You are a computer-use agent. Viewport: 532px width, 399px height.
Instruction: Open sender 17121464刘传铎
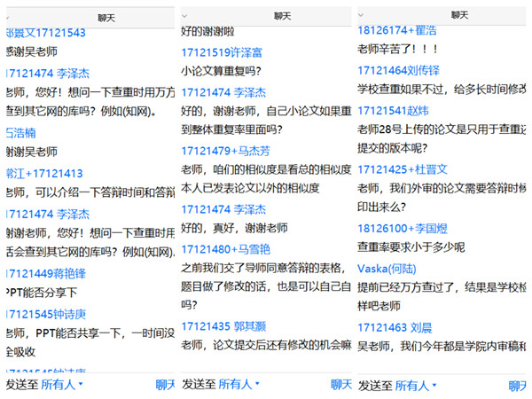point(398,70)
